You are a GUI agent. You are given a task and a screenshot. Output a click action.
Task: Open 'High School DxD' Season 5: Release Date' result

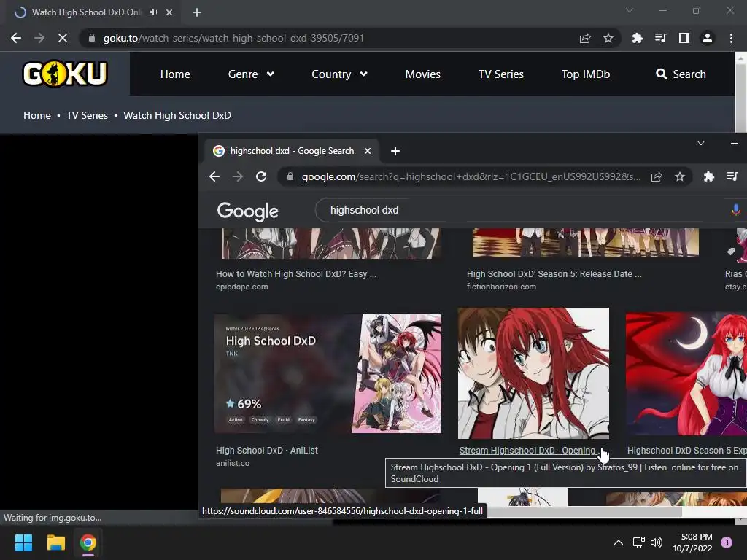[x=554, y=274]
